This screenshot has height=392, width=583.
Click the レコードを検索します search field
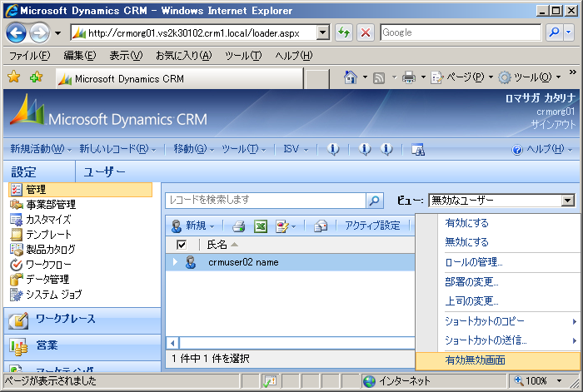(x=266, y=201)
